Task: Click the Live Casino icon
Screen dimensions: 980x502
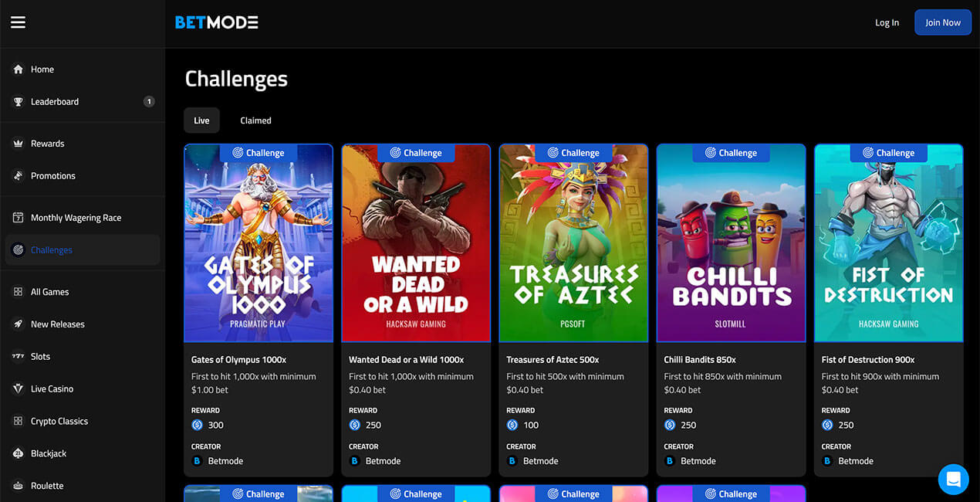Action: [19, 389]
